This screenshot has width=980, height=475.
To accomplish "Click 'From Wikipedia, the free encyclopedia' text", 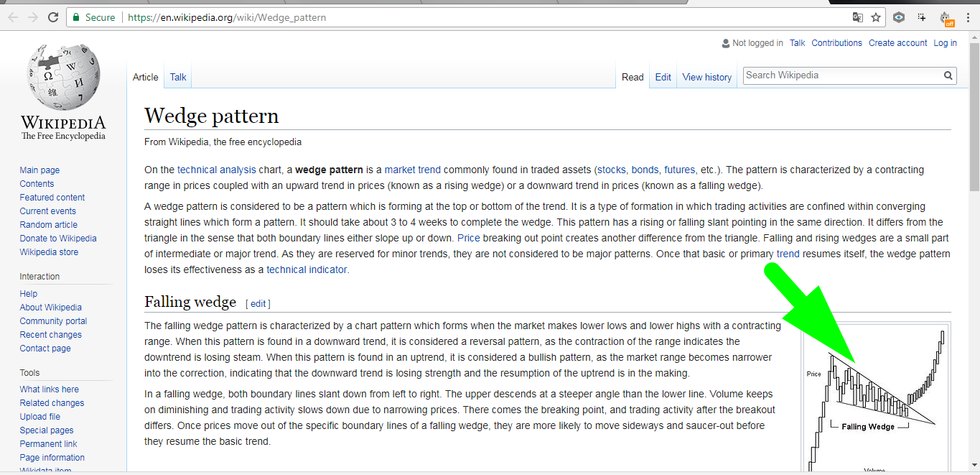I will 223,142.
